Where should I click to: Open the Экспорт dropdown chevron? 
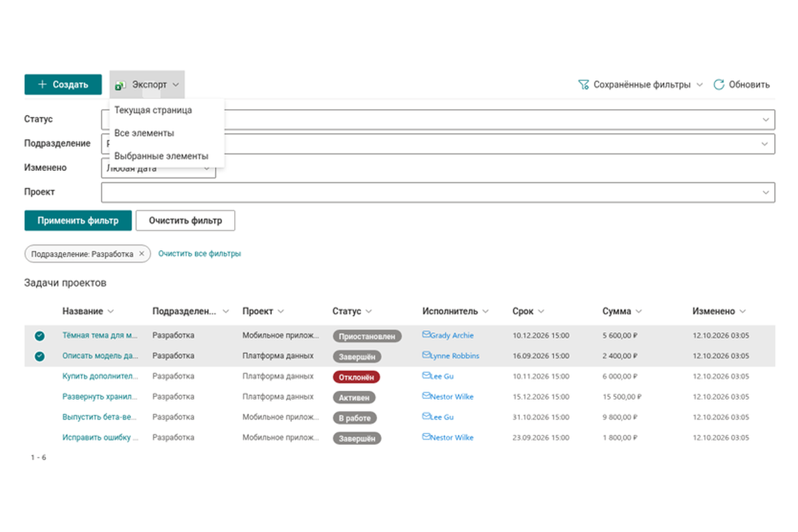pyautogui.click(x=176, y=85)
